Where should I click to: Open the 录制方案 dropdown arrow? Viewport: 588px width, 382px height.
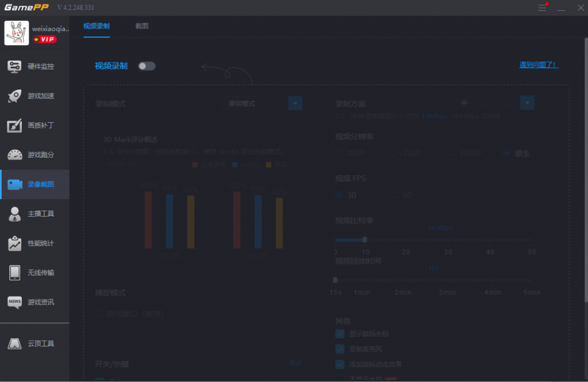(527, 103)
